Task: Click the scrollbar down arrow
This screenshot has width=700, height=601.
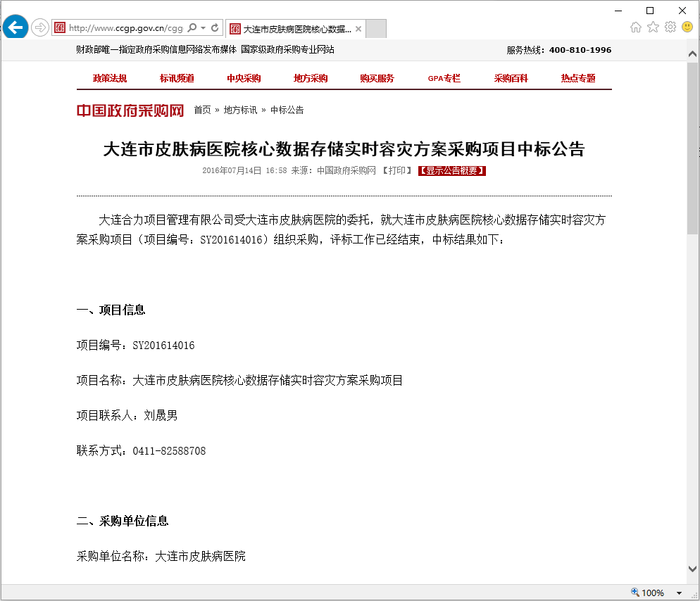Action: click(692, 569)
